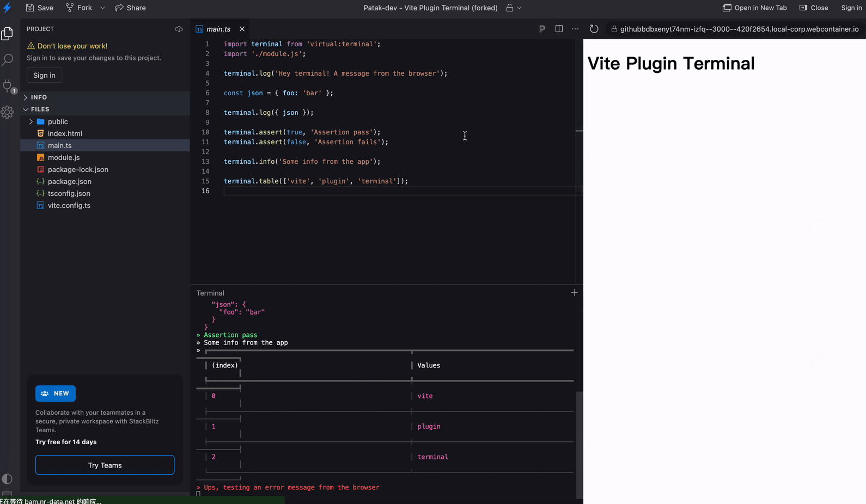The image size is (866, 504).
Task: Open the Fork dropdown arrow
Action: [102, 8]
